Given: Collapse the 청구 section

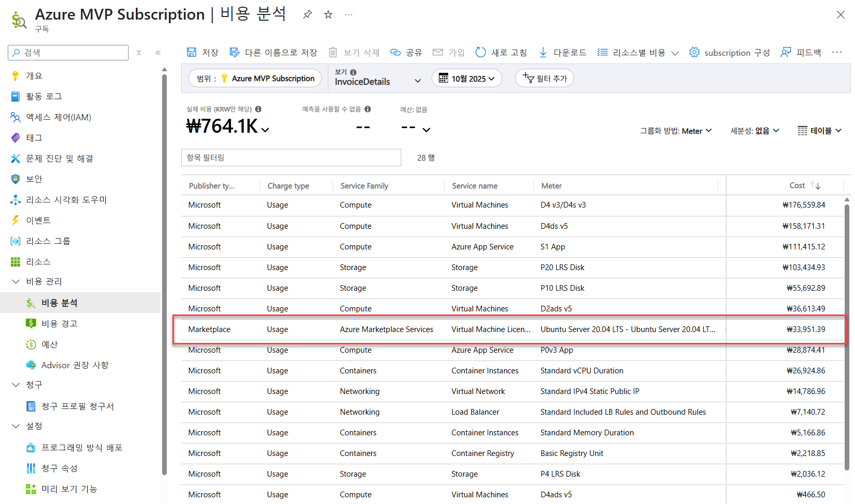Looking at the screenshot, I should coord(15,385).
